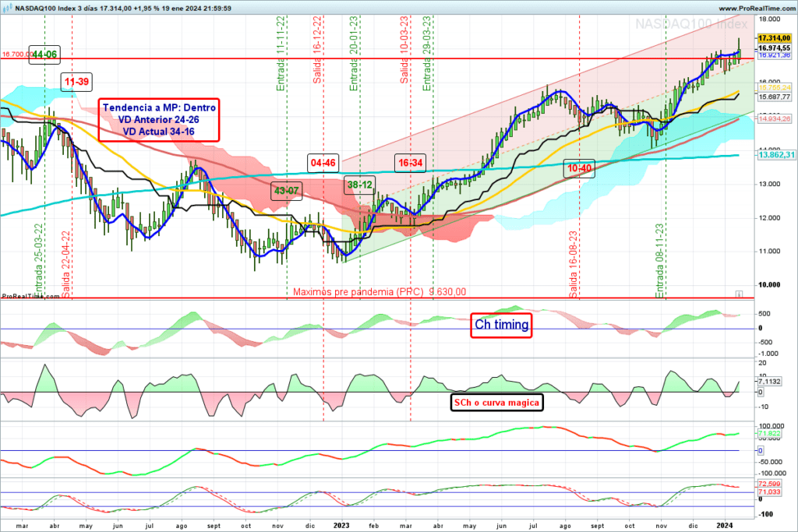Click the "SCh o curva magica" label box

pos(496,403)
